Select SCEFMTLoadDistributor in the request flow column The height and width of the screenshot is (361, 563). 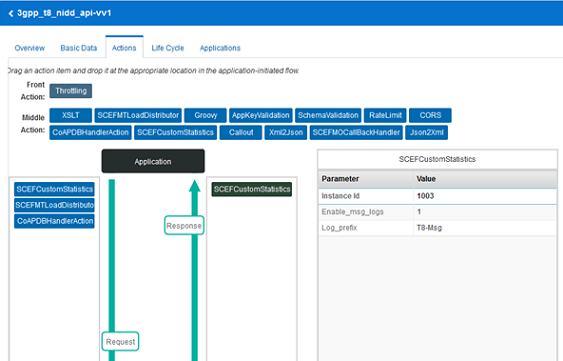coord(55,205)
